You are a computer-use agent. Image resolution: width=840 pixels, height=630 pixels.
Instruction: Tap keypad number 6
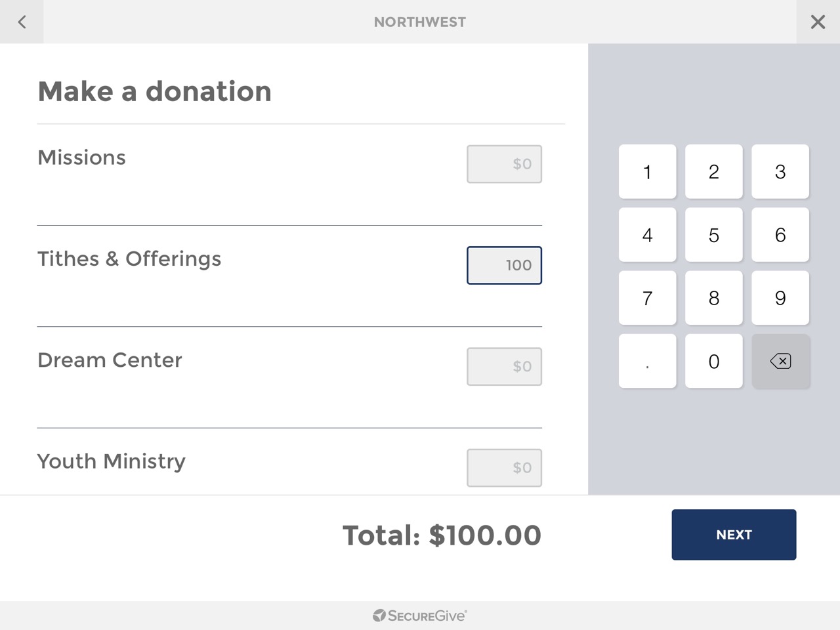click(x=780, y=235)
